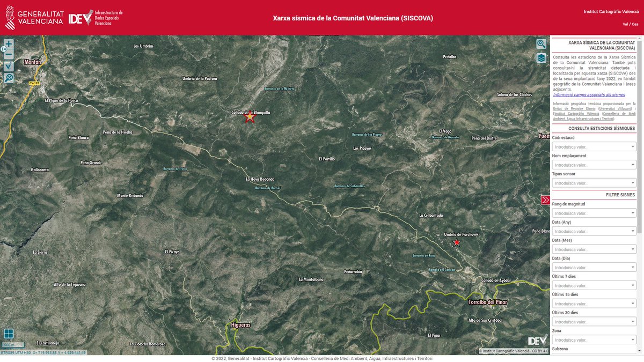Click the Peñarrubia map label
The width and height of the screenshot is (644, 362).
coord(353,271)
